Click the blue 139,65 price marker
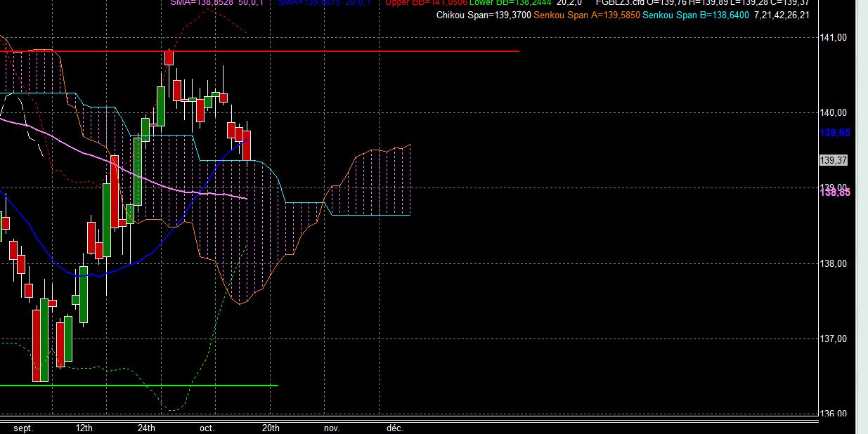The image size is (868, 434). [835, 133]
